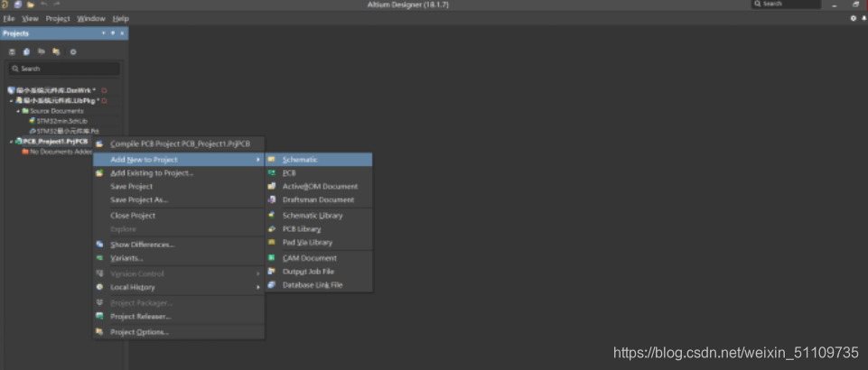This screenshot has width=868, height=370.
Task: Click the Projects panel search field
Action: point(64,69)
